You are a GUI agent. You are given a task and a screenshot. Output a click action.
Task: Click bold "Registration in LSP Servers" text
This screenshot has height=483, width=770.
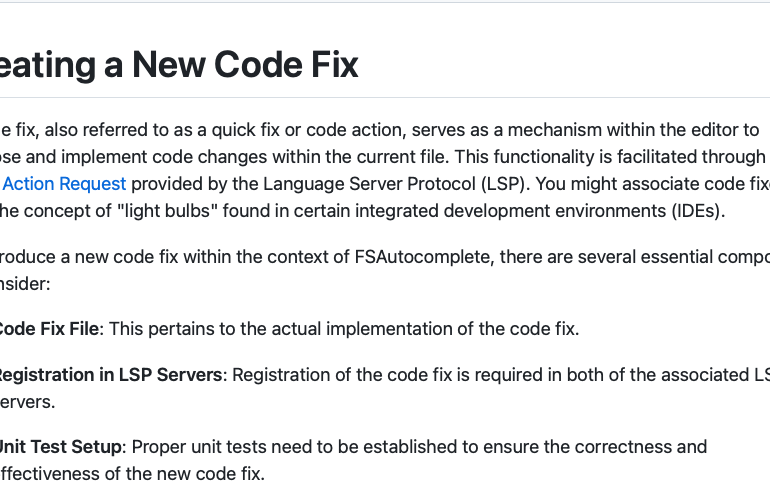pos(108,375)
